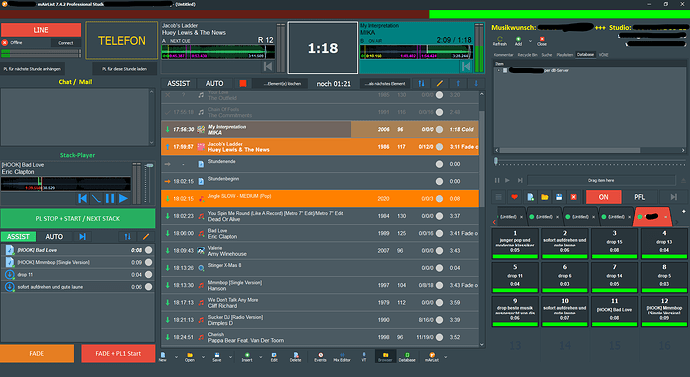690x377 pixels.
Task: Open the dropdown arrow next to Add
Action: (530, 41)
